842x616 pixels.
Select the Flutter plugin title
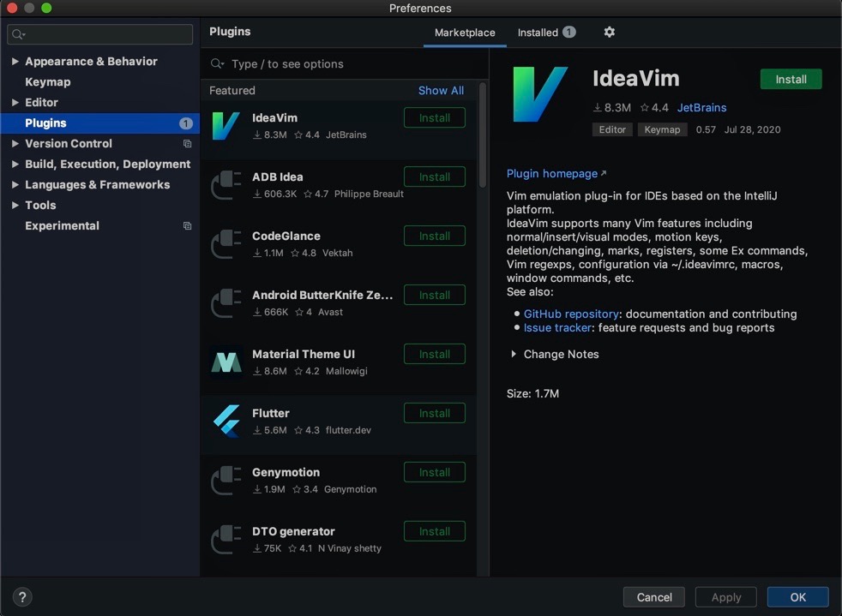point(271,413)
